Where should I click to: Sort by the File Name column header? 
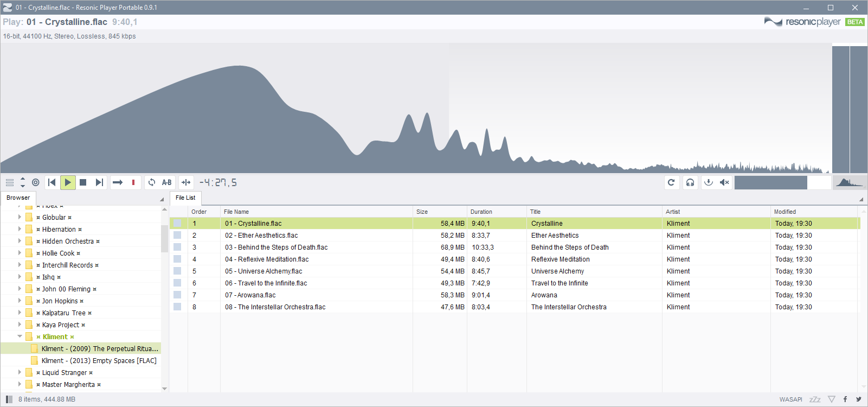317,212
